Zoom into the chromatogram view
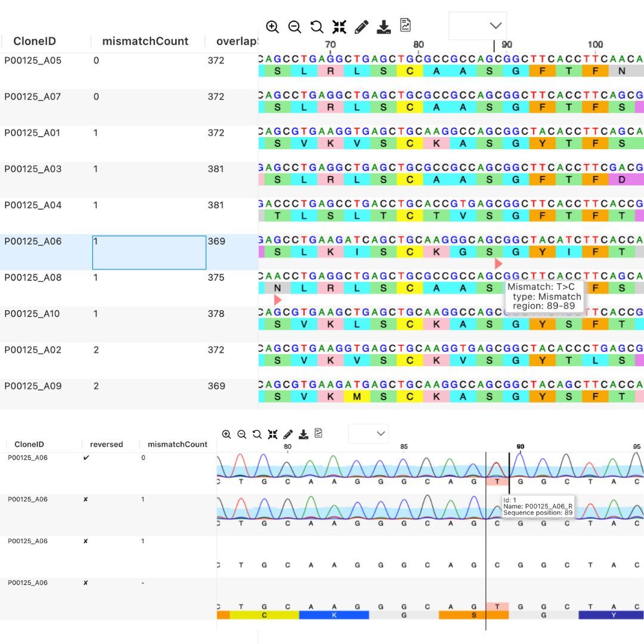The image size is (644, 644). (x=227, y=434)
